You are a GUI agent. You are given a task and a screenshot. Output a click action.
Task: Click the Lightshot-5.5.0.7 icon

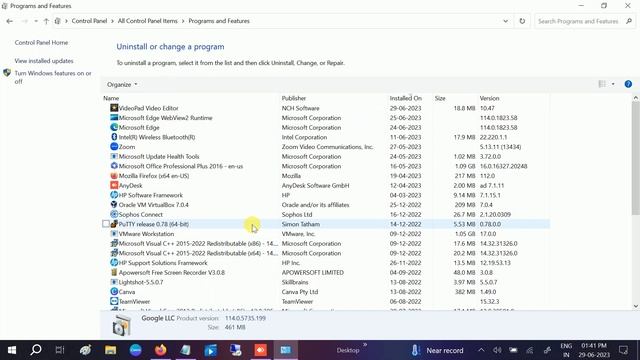click(x=114, y=282)
